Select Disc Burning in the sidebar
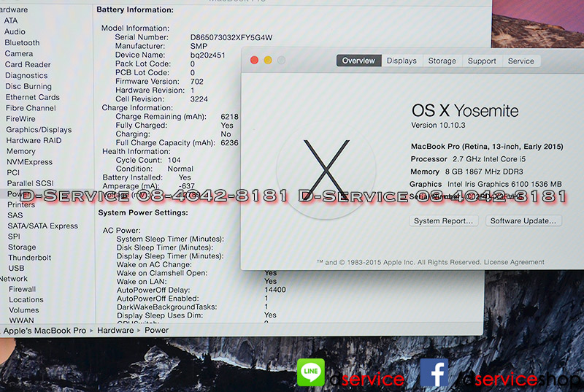The width and height of the screenshot is (584, 392). point(28,86)
